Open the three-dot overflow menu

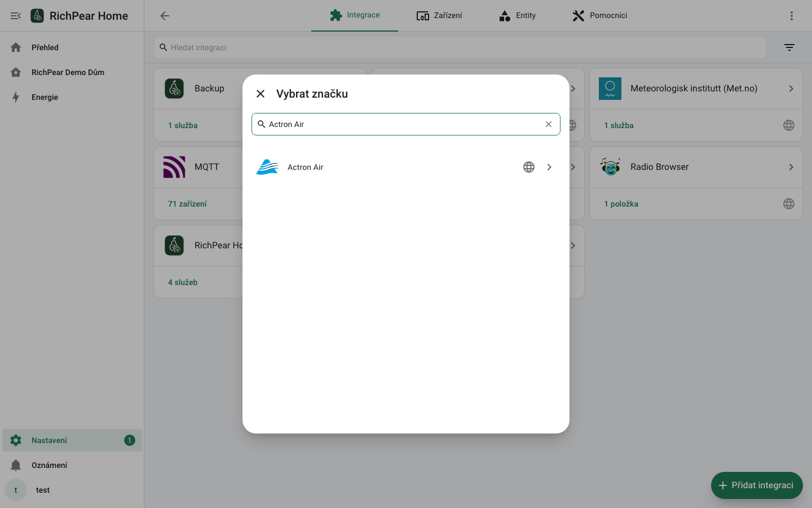(x=792, y=16)
